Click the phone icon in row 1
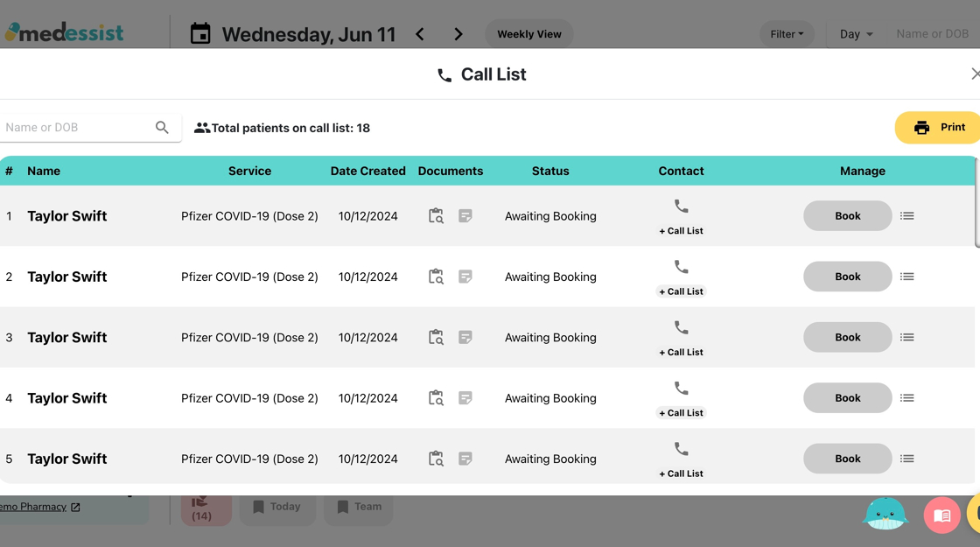Screen dimensions: 980x547 [681, 207]
